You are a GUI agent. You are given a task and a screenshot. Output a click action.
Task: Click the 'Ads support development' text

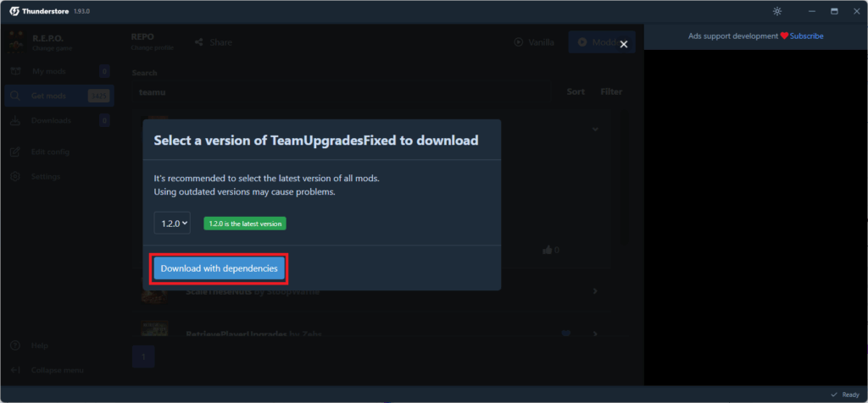point(733,36)
